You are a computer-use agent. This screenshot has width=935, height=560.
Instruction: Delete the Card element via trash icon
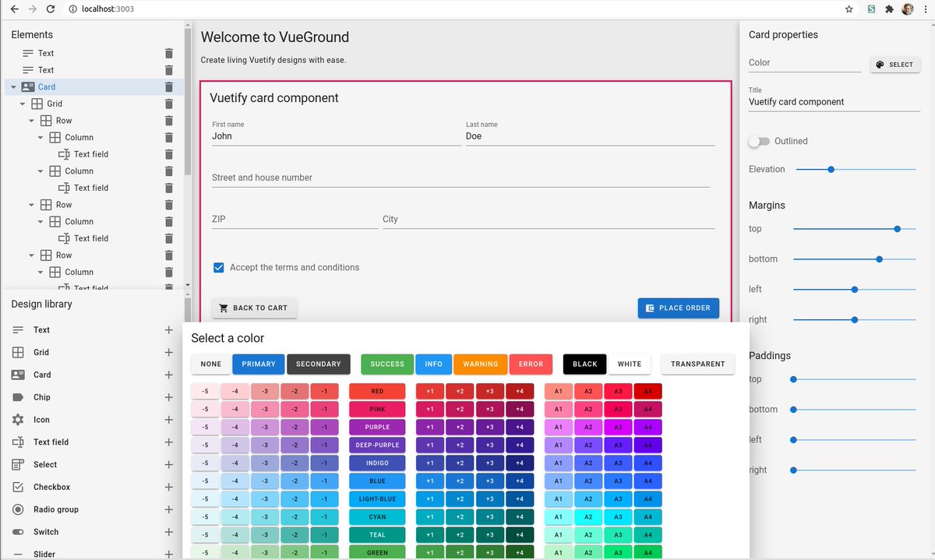click(169, 87)
